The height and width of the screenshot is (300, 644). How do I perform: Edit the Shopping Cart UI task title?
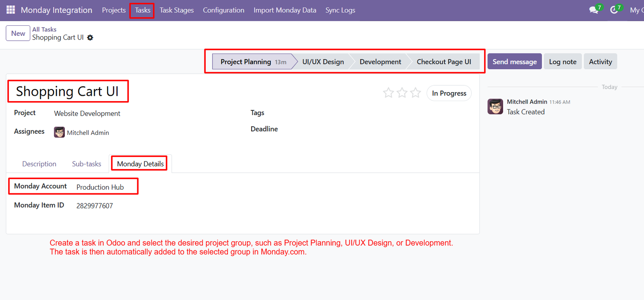pyautogui.click(x=68, y=91)
